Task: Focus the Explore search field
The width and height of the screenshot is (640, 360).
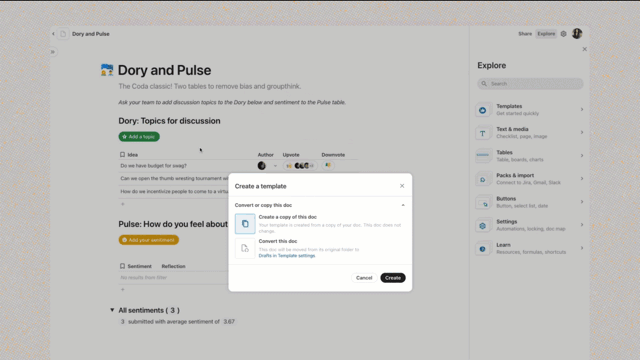Action: point(530,84)
